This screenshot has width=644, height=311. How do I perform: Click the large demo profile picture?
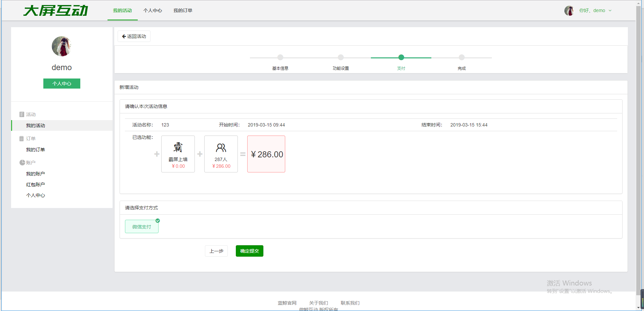click(x=61, y=46)
